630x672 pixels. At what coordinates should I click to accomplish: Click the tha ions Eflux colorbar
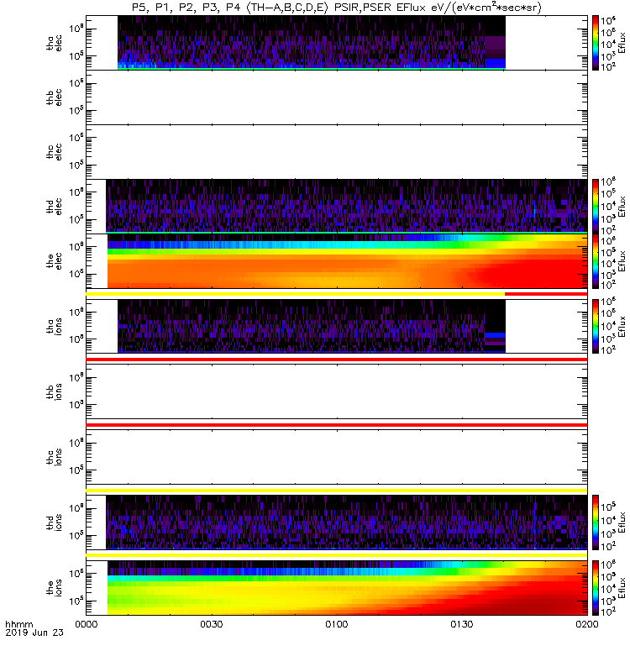[596, 326]
